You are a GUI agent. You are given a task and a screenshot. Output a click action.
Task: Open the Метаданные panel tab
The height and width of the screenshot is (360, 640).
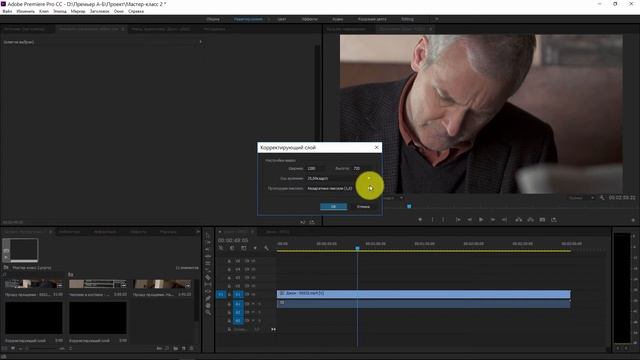coord(214,29)
